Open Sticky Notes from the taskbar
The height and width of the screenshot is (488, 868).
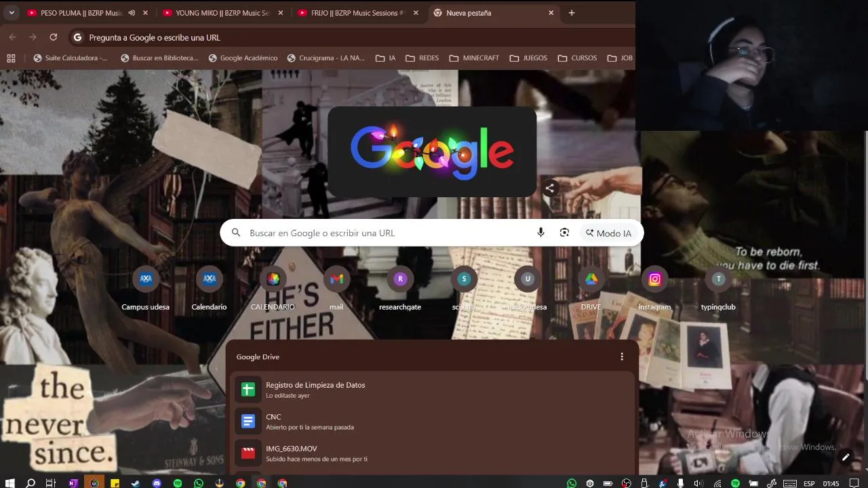coord(115,483)
